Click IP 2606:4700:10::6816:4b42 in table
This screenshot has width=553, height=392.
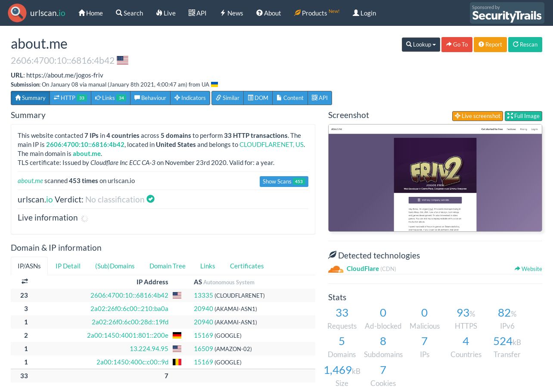pyautogui.click(x=129, y=296)
